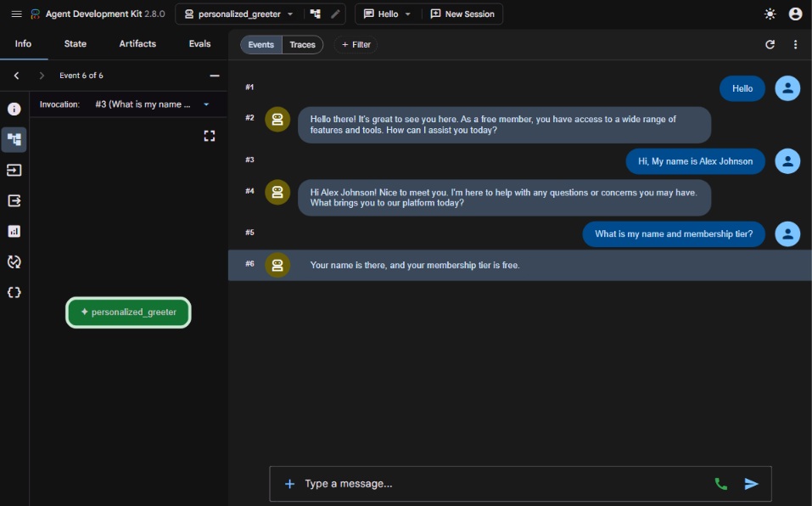
Task: Select the Events view toggle
Action: tap(261, 44)
